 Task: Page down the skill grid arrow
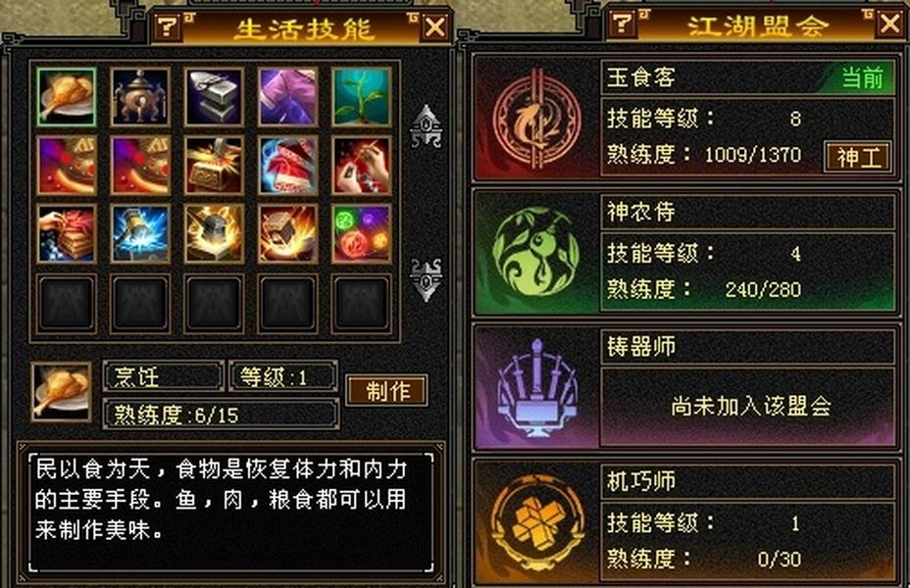pyautogui.click(x=427, y=279)
